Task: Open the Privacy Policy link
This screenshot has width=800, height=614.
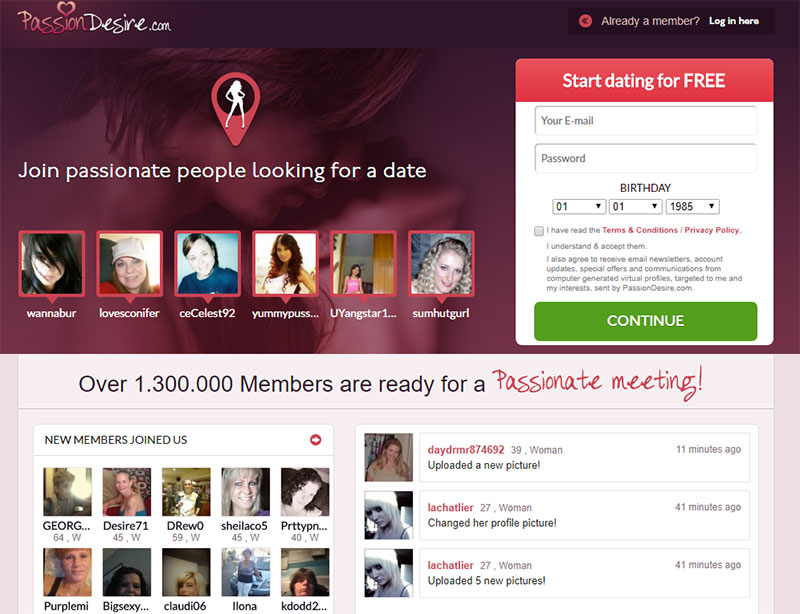Action: pyautogui.click(x=712, y=230)
